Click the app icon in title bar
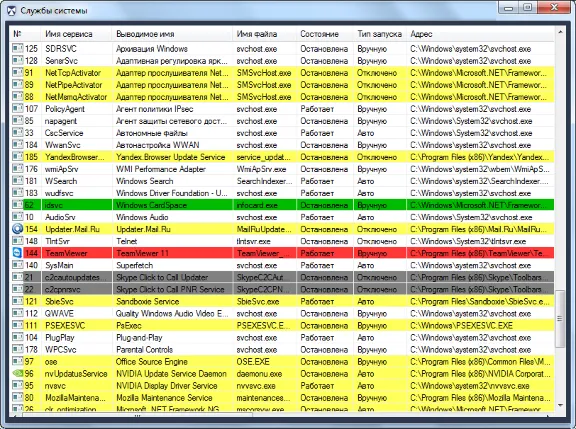The image size is (576, 429). [12, 10]
